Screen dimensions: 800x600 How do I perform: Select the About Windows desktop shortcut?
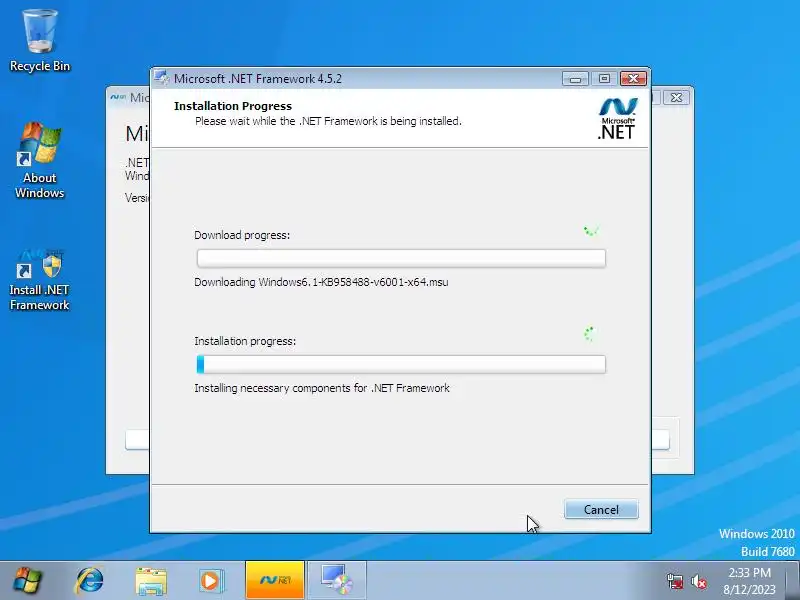point(40,161)
